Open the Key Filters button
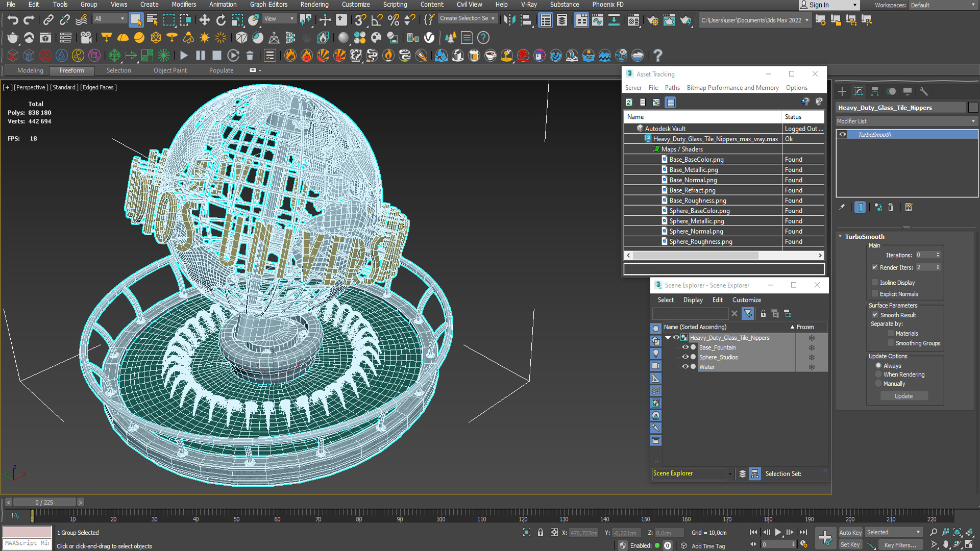Image resolution: width=980 pixels, height=551 pixels. pyautogui.click(x=900, y=545)
